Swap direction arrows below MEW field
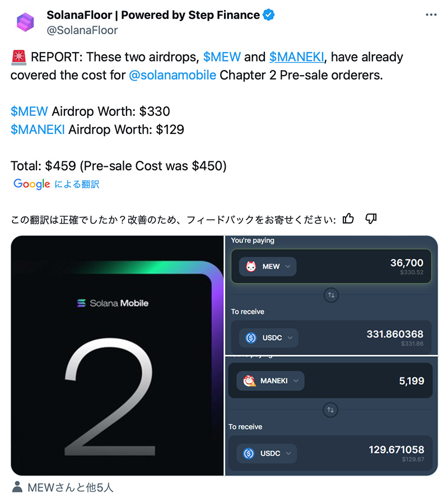This screenshot has width=448, height=504. pyautogui.click(x=331, y=295)
